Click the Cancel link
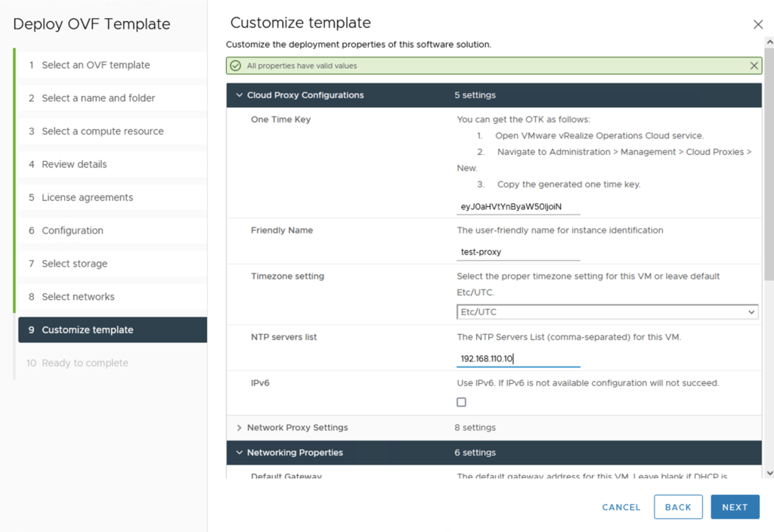Viewport: 774px width, 532px height. tap(621, 507)
